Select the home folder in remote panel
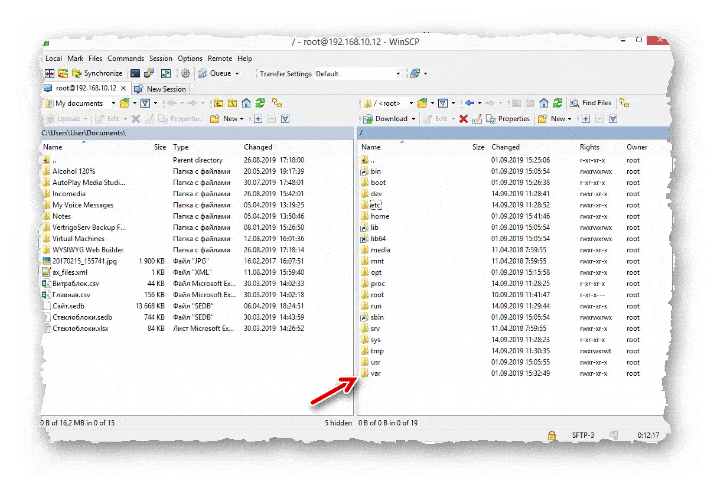 click(x=379, y=216)
